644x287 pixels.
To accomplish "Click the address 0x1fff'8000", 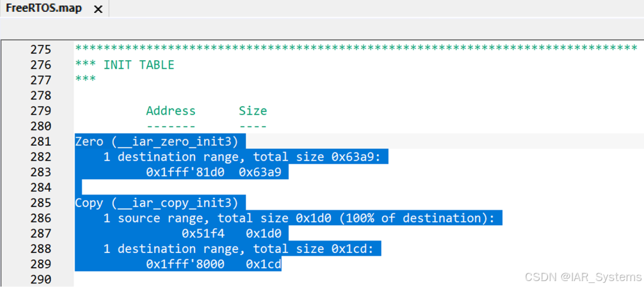I will (185, 264).
